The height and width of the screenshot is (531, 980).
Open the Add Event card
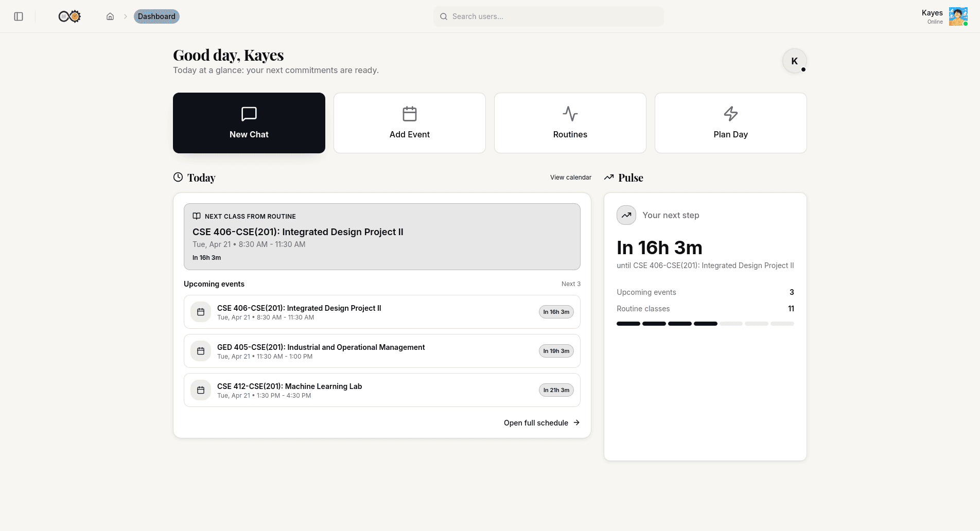tap(410, 123)
